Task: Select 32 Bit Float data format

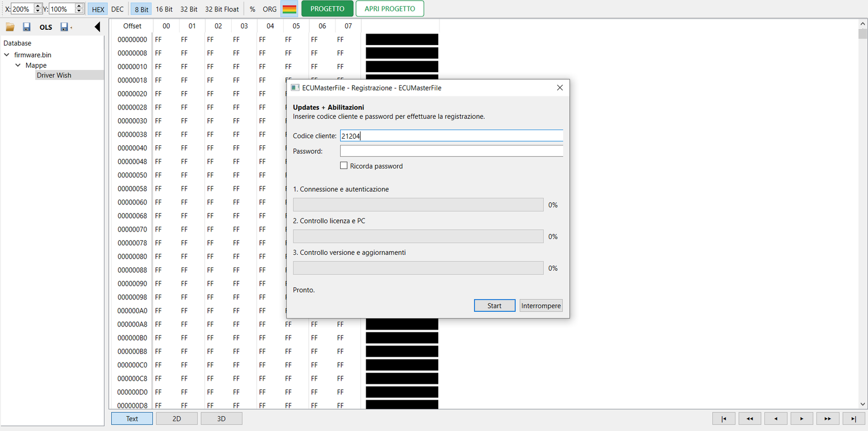Action: point(222,9)
